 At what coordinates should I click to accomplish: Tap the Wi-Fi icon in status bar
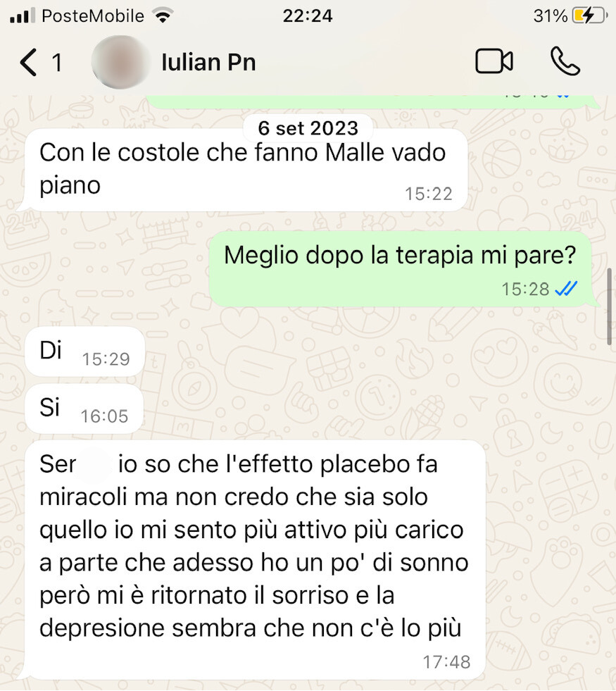pyautogui.click(x=163, y=16)
